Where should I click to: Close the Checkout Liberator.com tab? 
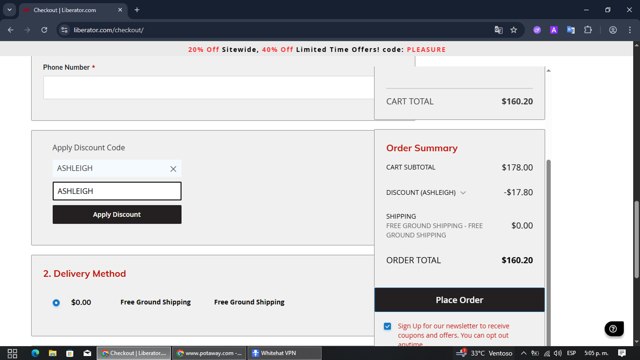(x=120, y=10)
